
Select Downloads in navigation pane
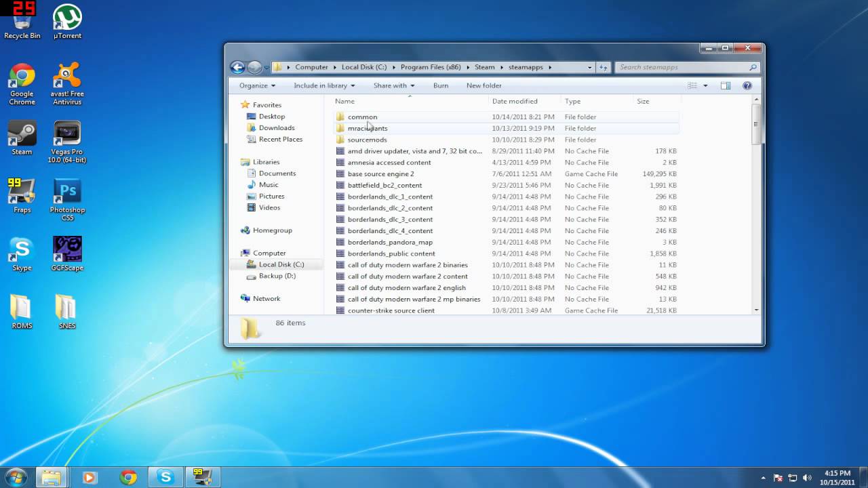276,127
